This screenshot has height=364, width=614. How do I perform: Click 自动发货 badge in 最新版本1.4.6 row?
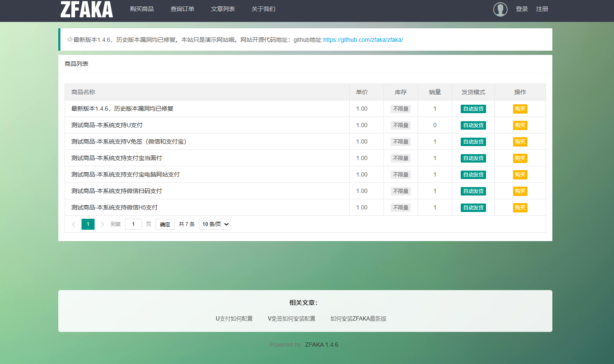pos(473,109)
